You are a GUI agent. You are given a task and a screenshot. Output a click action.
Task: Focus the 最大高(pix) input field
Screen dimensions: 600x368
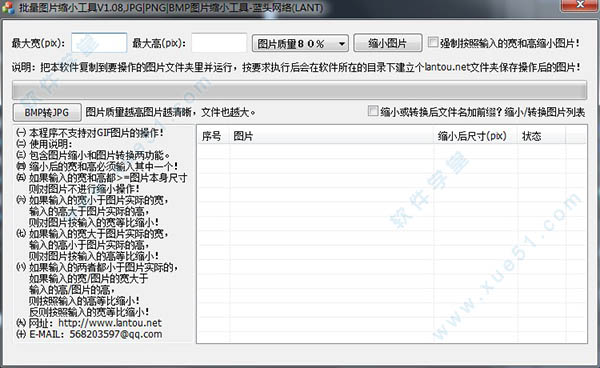coord(219,42)
